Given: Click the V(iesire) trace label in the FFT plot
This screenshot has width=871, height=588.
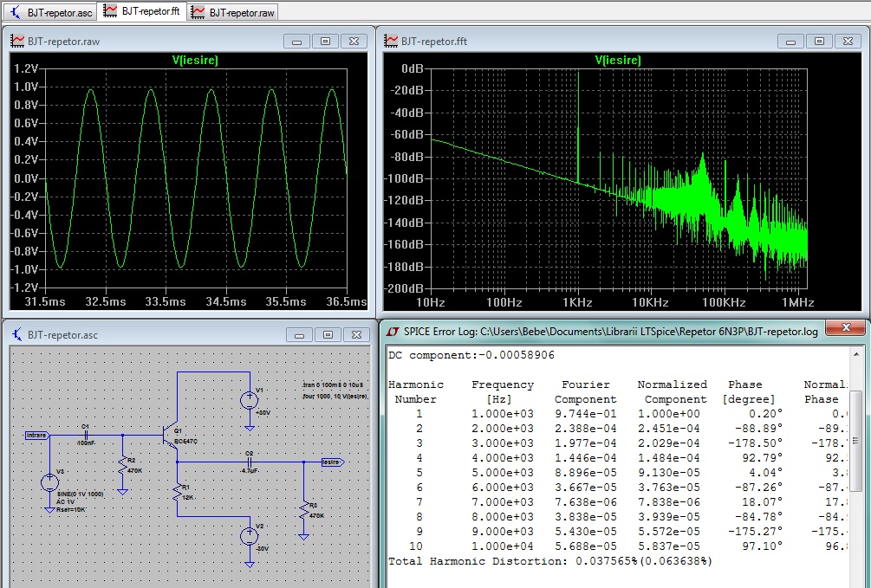Looking at the screenshot, I should pyautogui.click(x=618, y=60).
